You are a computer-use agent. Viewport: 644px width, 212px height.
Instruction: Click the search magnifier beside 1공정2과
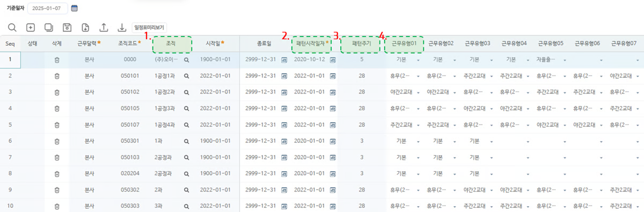(x=187, y=92)
